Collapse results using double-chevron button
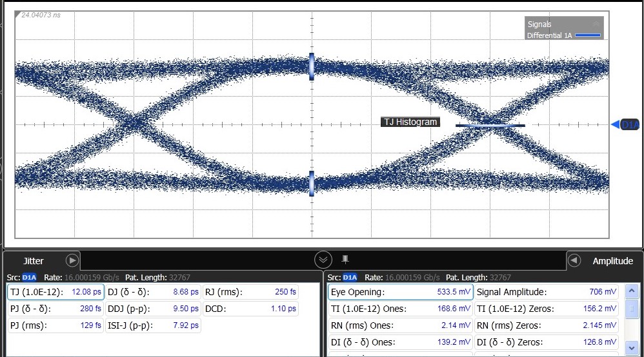This screenshot has height=357, width=644. (323, 260)
